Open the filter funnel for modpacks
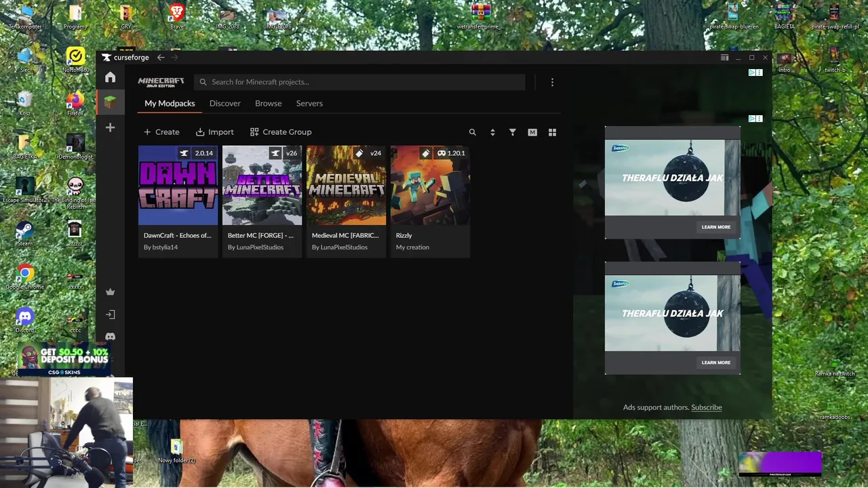The width and height of the screenshot is (868, 488). (513, 132)
